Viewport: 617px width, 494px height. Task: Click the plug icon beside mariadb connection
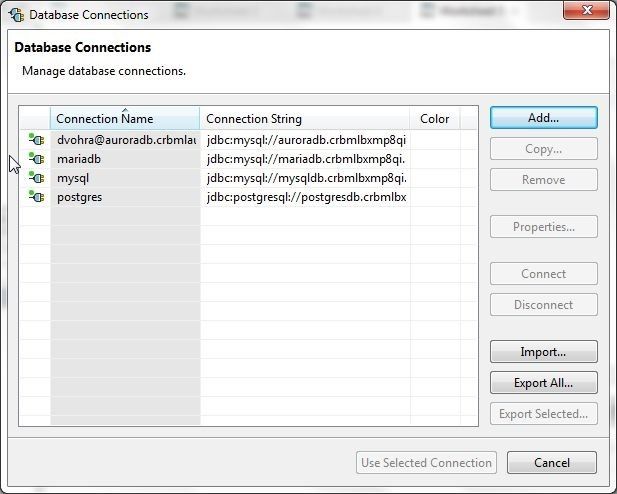(x=36, y=159)
